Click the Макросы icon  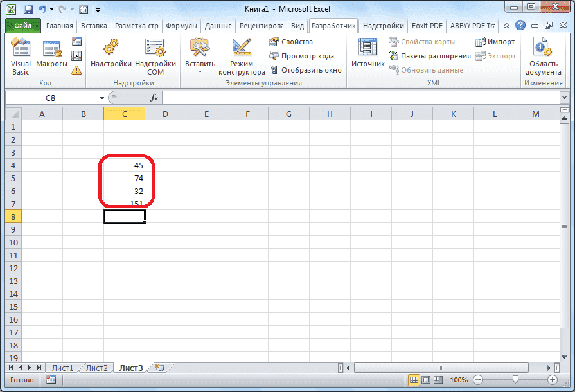coord(51,53)
